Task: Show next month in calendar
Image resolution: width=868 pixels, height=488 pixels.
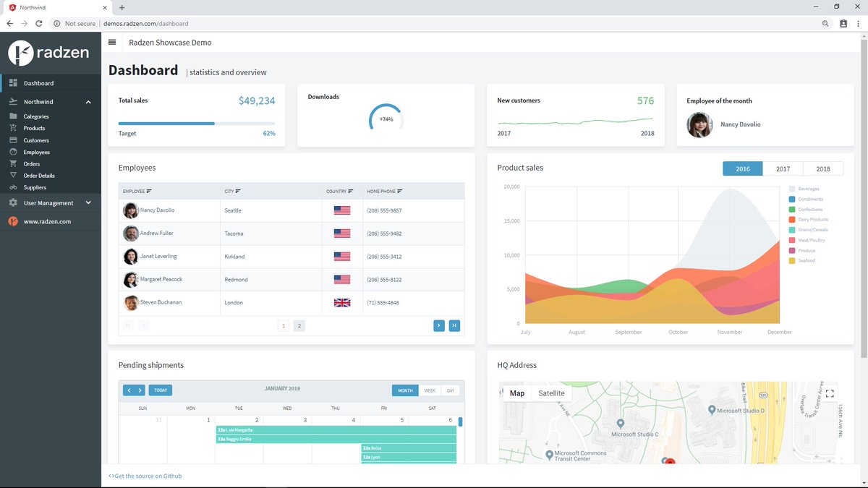Action: click(140, 390)
